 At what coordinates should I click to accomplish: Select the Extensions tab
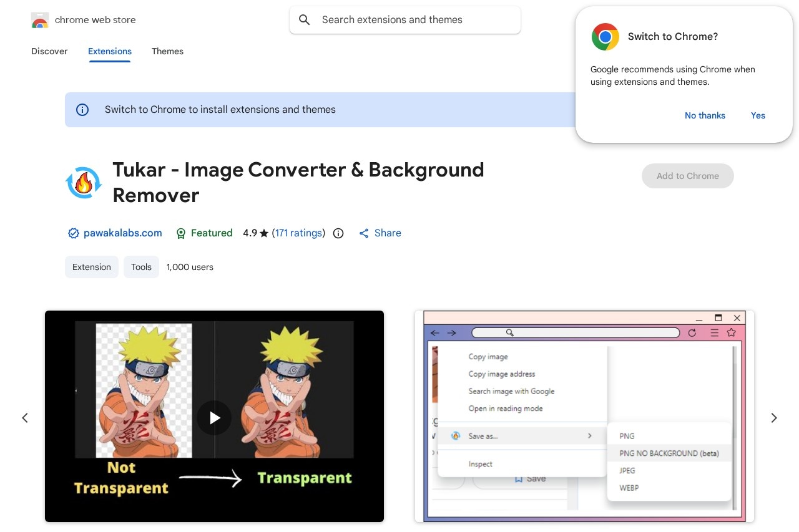point(110,51)
